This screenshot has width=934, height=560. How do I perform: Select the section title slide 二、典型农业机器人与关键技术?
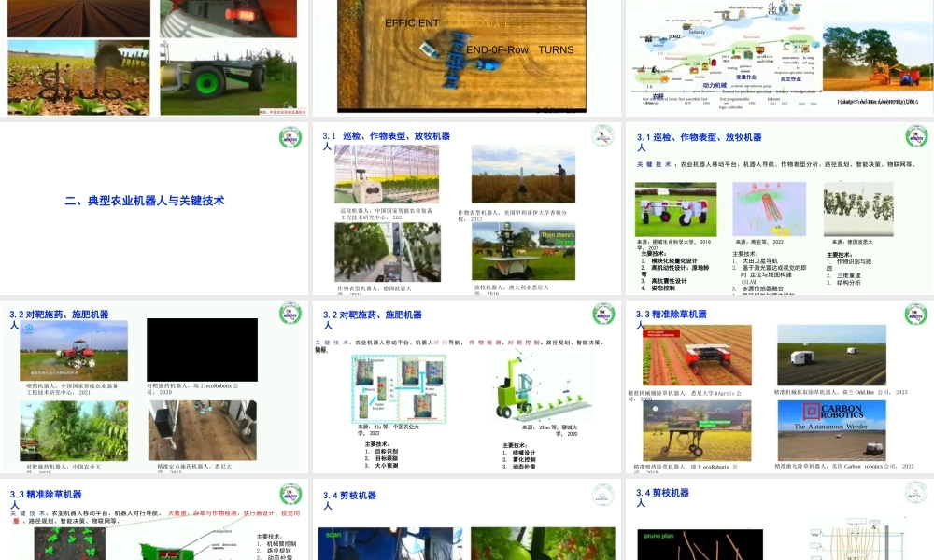(154, 208)
